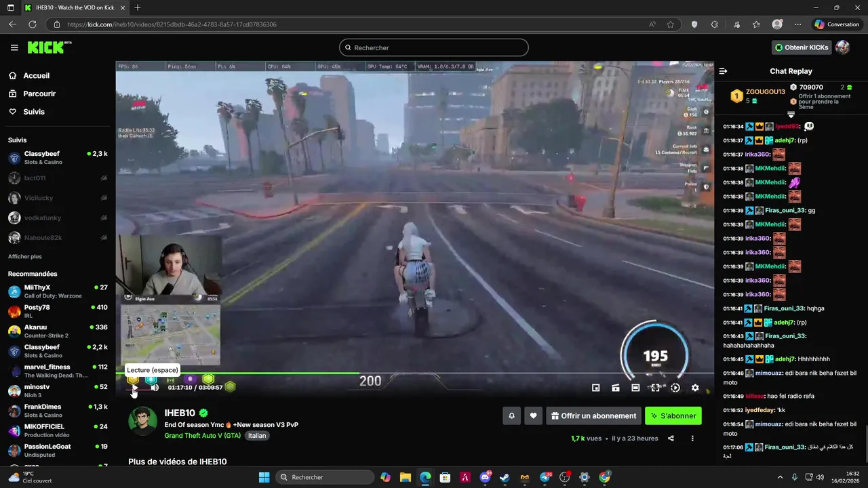
Task: Open recommended channel Posty78
Action: click(x=58, y=311)
